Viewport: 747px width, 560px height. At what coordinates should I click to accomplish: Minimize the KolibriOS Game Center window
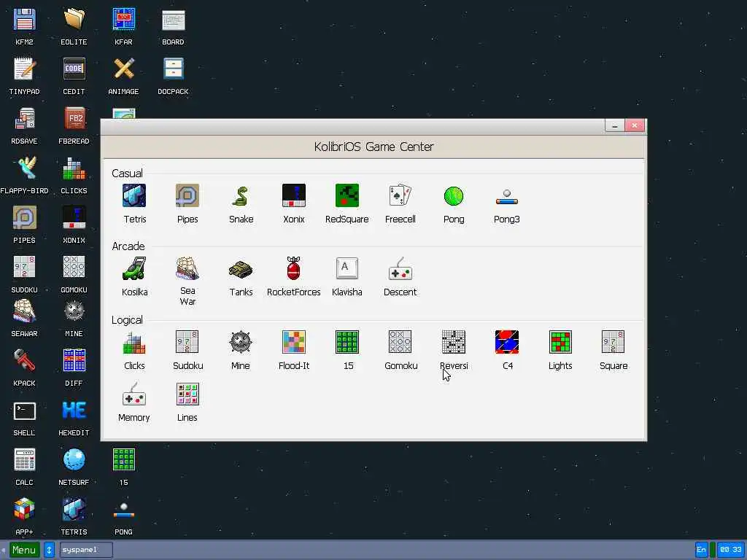click(614, 125)
